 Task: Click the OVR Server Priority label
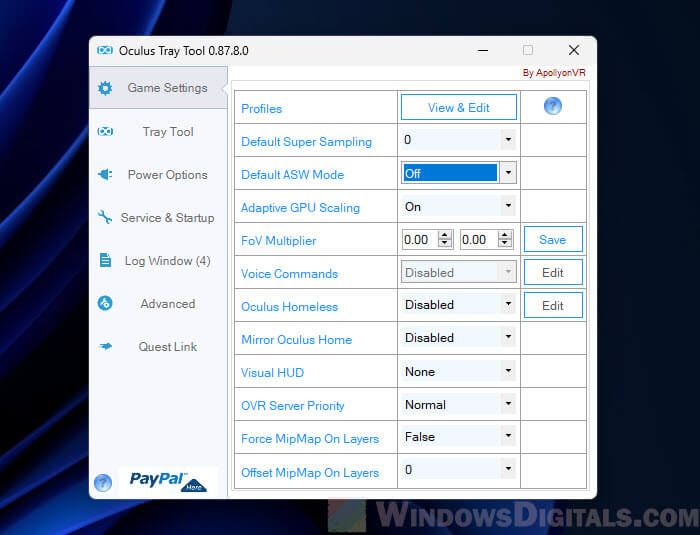[x=292, y=406]
